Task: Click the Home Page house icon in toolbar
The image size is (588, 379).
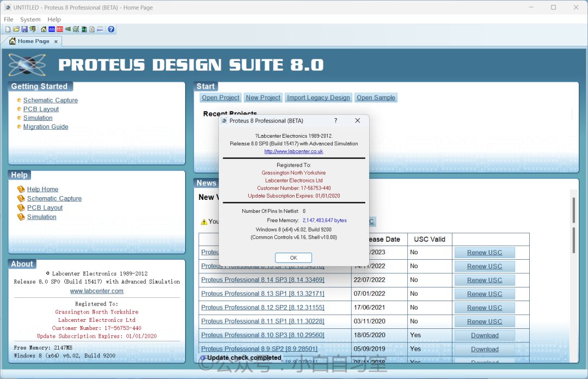Action: tap(44, 29)
